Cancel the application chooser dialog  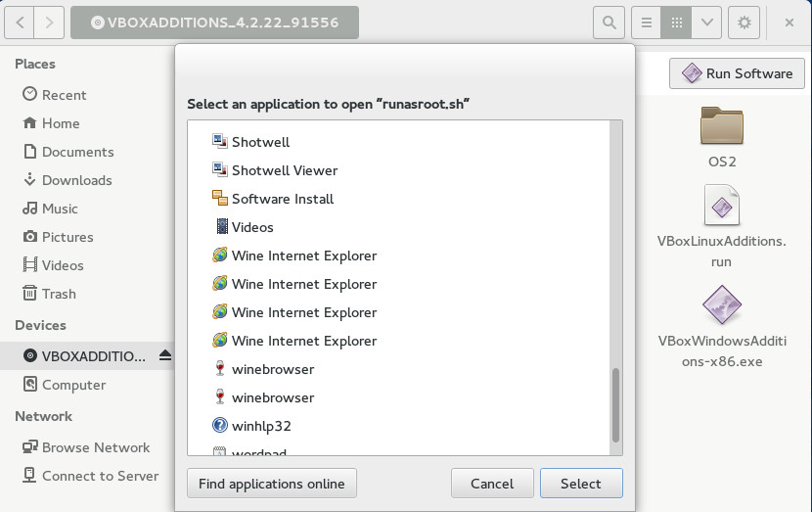[492, 484]
